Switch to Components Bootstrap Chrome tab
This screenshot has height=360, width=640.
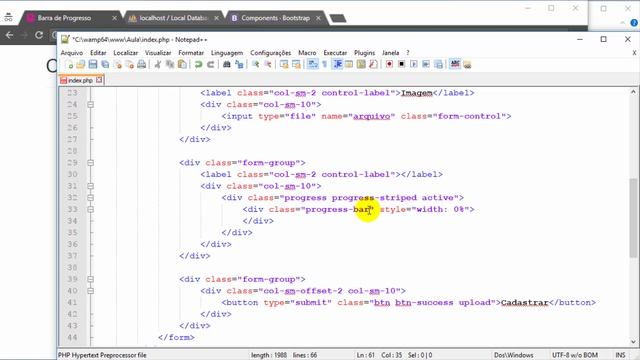tap(276, 18)
